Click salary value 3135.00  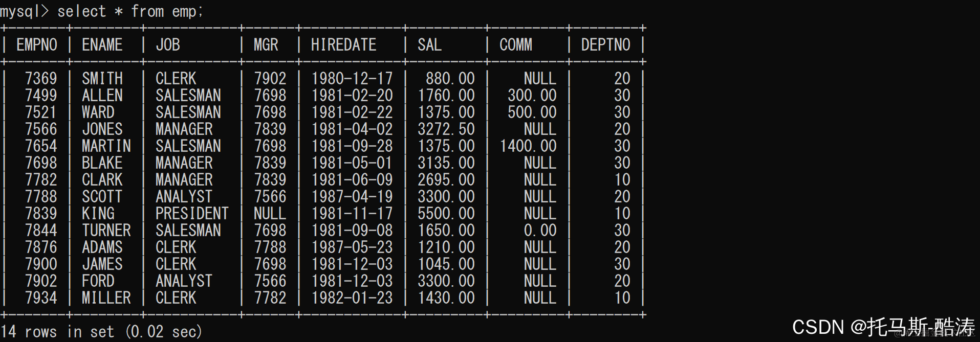pyautogui.click(x=446, y=163)
